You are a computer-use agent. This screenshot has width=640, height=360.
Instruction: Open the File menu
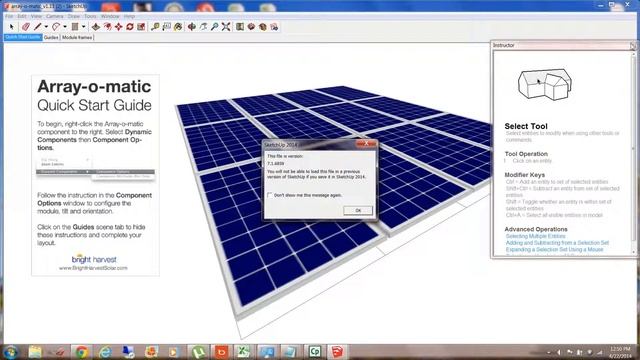click(x=9, y=16)
